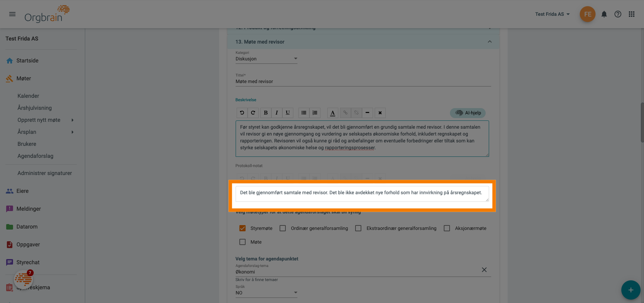Insert bulleted list in Beskrivelse editor

coord(304,113)
